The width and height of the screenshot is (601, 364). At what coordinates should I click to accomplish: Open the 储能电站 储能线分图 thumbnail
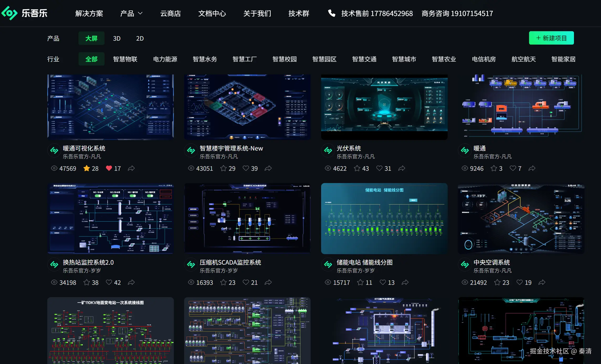384,218
